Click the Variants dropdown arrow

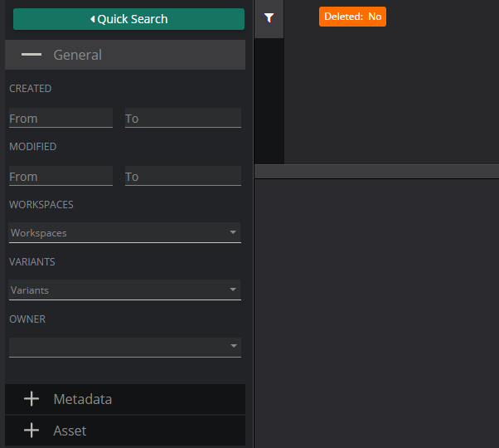[x=233, y=290]
